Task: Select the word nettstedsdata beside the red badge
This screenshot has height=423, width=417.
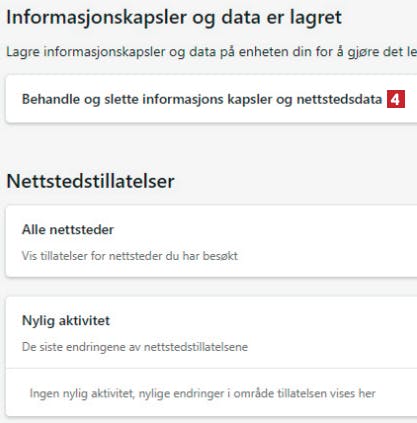Action: (x=339, y=99)
